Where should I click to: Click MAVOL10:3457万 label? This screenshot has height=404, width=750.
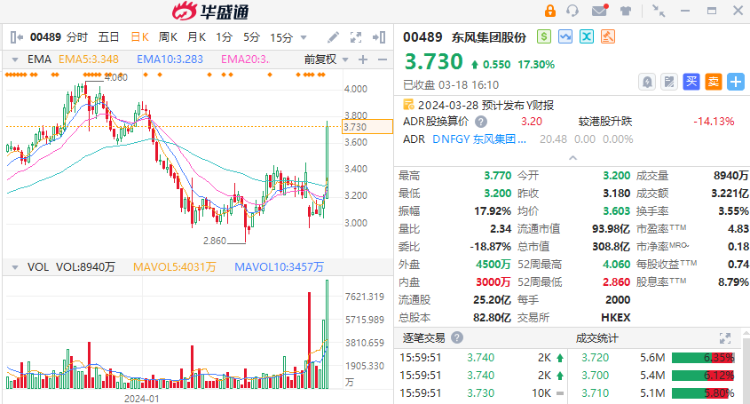point(279,267)
